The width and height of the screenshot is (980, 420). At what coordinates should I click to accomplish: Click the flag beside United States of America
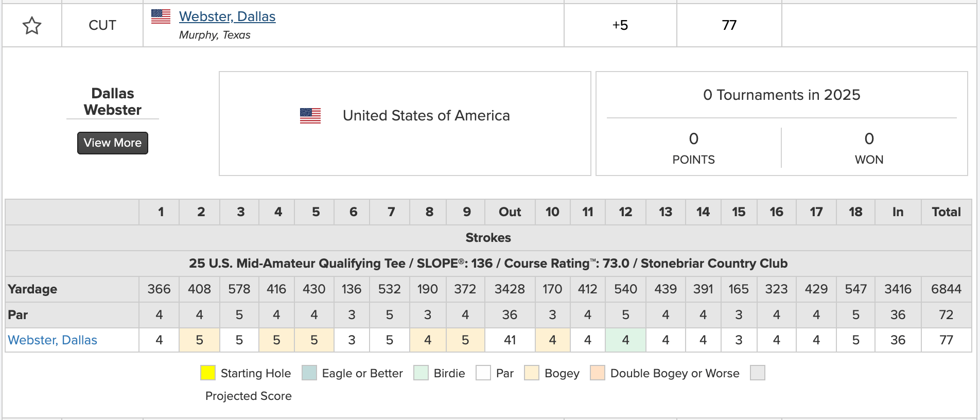click(x=310, y=116)
